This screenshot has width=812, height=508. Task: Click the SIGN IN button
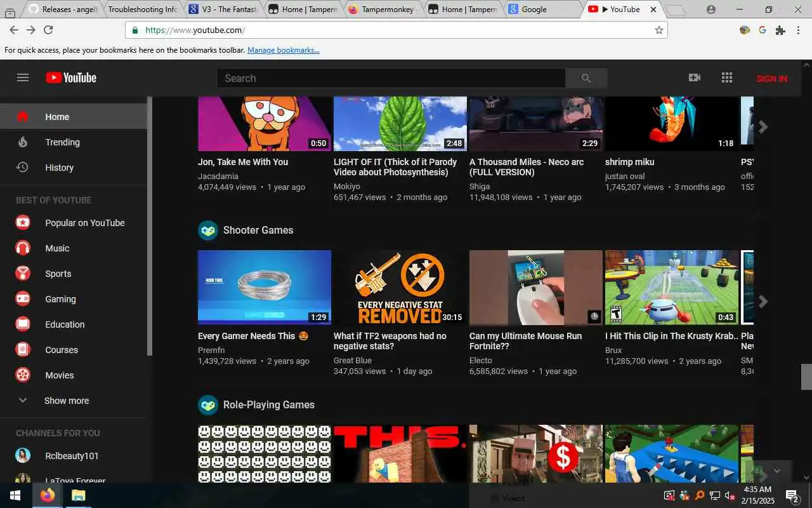point(771,79)
